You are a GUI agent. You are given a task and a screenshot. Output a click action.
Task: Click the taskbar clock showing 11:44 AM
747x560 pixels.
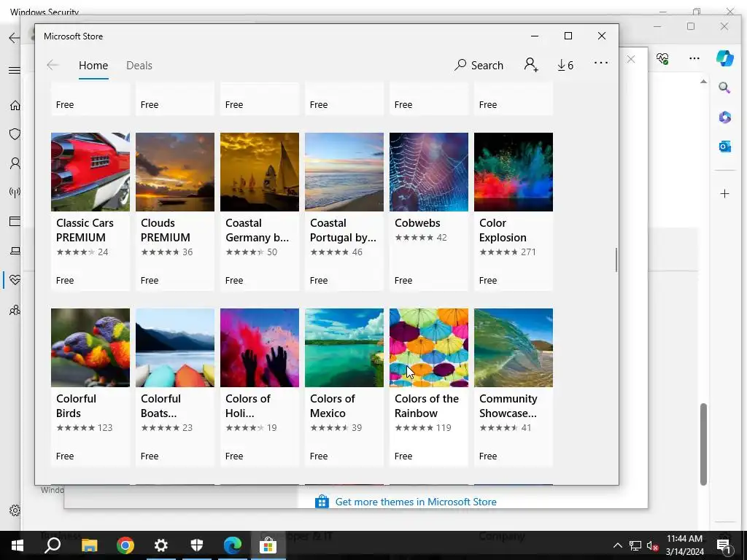click(684, 545)
